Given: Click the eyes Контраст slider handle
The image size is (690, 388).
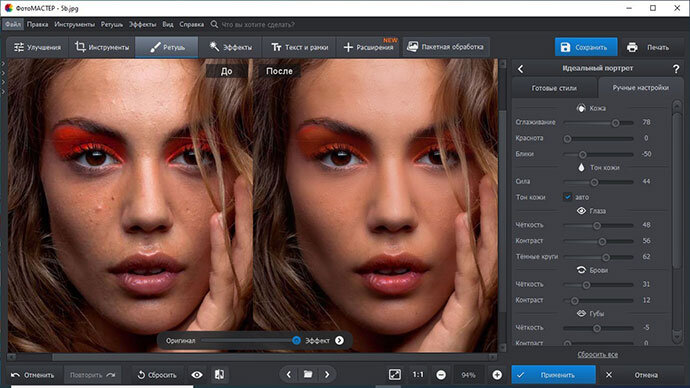Looking at the screenshot, I should (602, 241).
